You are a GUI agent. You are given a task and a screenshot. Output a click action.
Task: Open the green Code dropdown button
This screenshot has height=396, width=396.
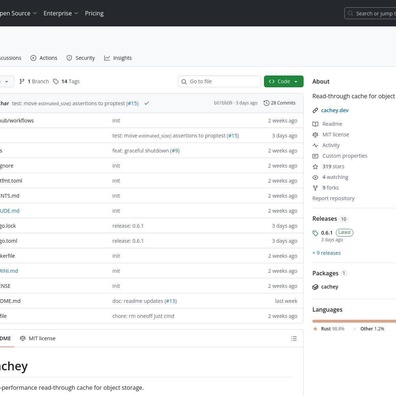click(x=284, y=81)
